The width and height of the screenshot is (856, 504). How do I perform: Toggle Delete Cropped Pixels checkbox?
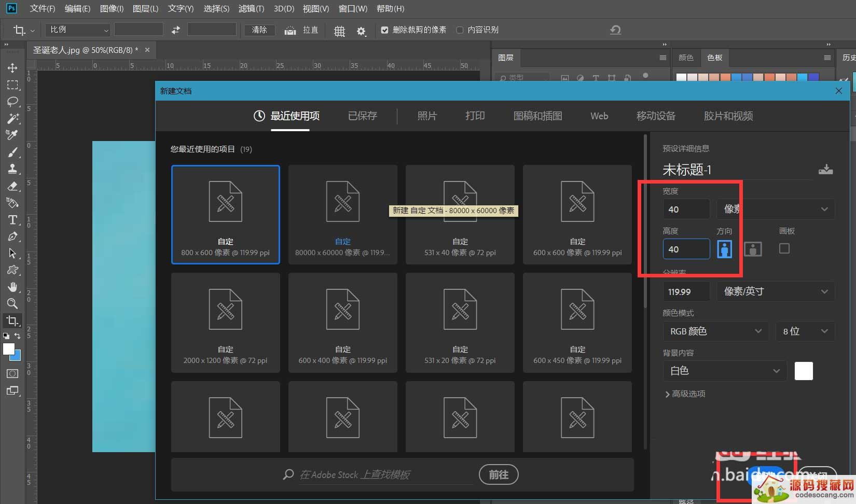(384, 30)
